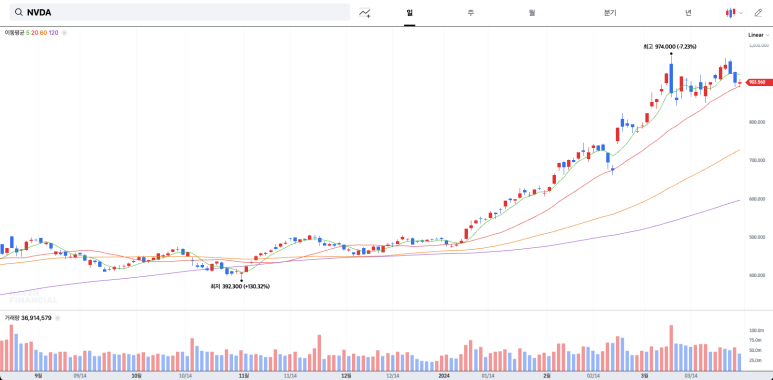The height and width of the screenshot is (380, 773).
Task: Close the 거래량 volume indicator with its x icon
Action: (57, 318)
